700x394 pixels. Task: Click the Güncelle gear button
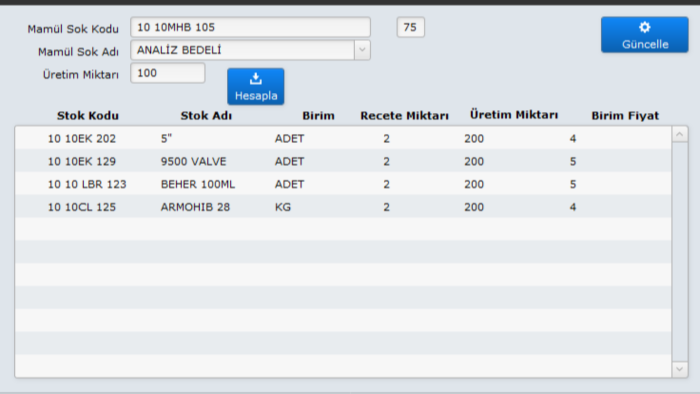pyautogui.click(x=644, y=35)
